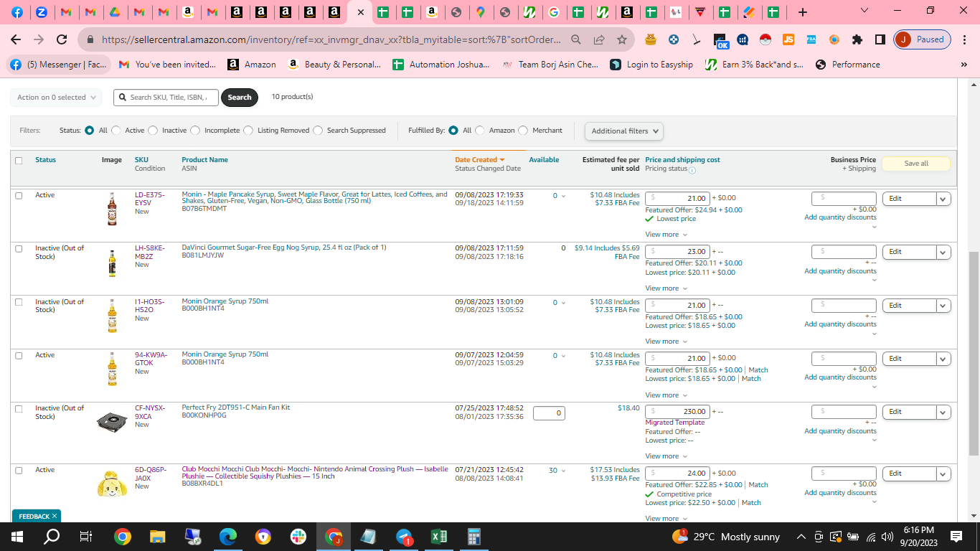Open Calculator from the taskbar

click(473, 537)
